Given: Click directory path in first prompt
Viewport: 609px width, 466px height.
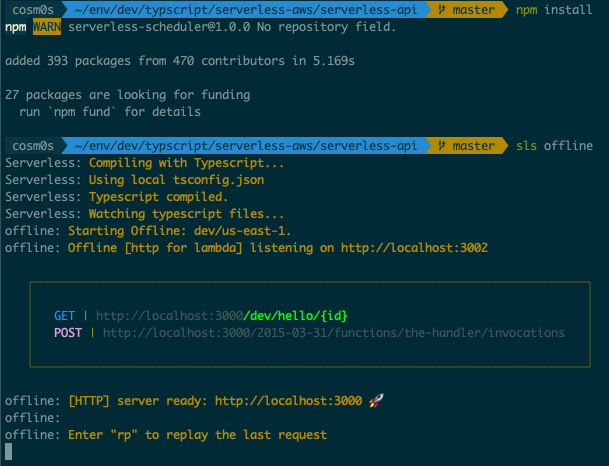Looking at the screenshot, I should tap(245, 9).
